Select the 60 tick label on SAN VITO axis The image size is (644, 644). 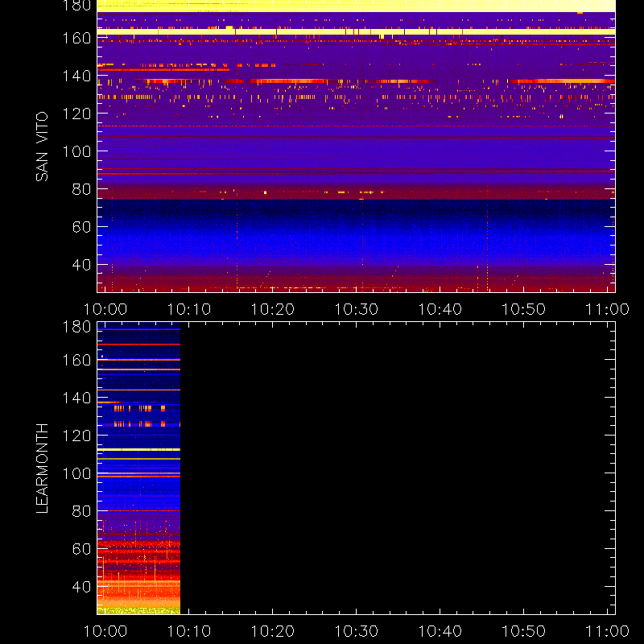81,227
